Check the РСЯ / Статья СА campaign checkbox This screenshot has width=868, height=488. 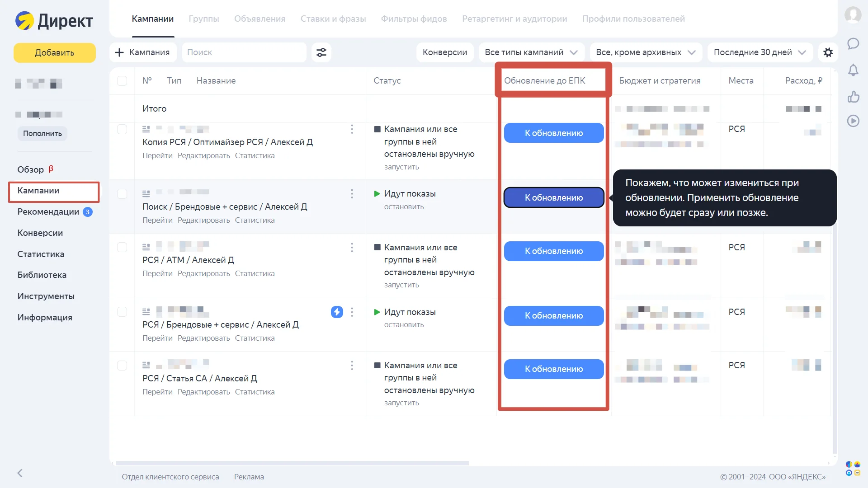[x=122, y=366]
